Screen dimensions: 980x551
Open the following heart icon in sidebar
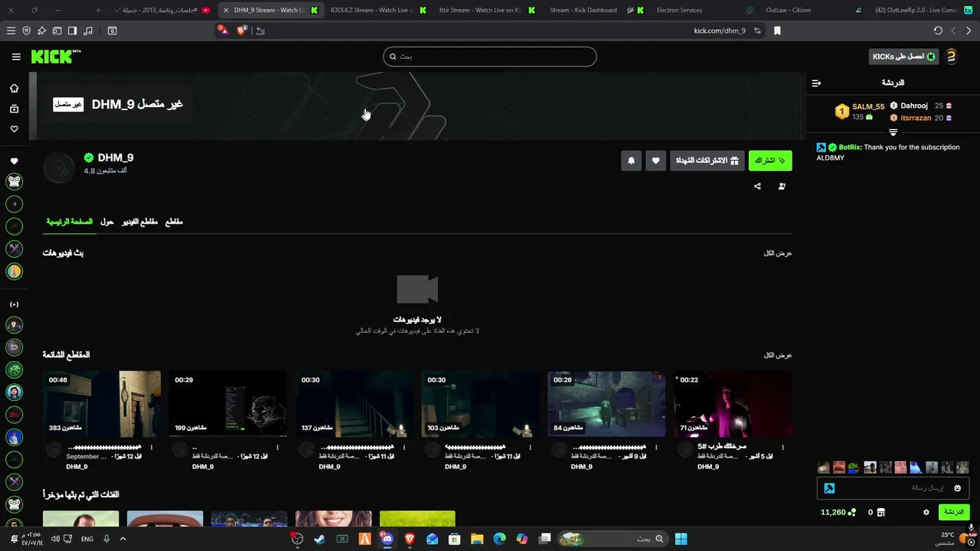pyautogui.click(x=14, y=129)
